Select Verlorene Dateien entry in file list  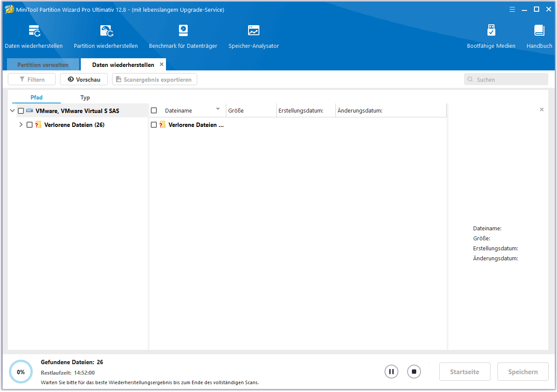[196, 125]
